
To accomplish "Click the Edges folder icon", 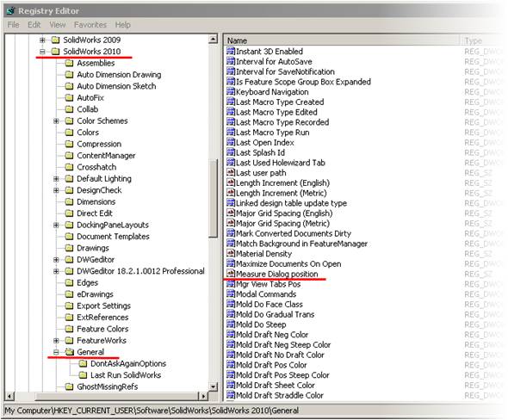I will pyautogui.click(x=69, y=282).
